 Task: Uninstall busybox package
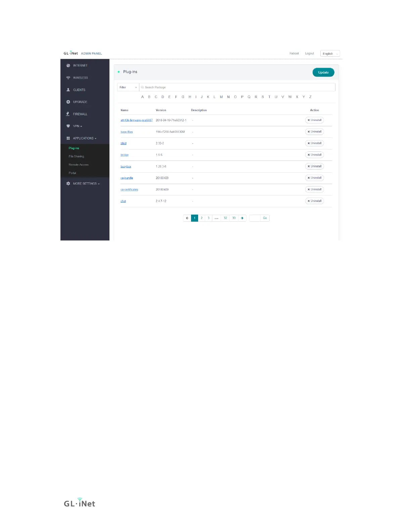(x=314, y=166)
